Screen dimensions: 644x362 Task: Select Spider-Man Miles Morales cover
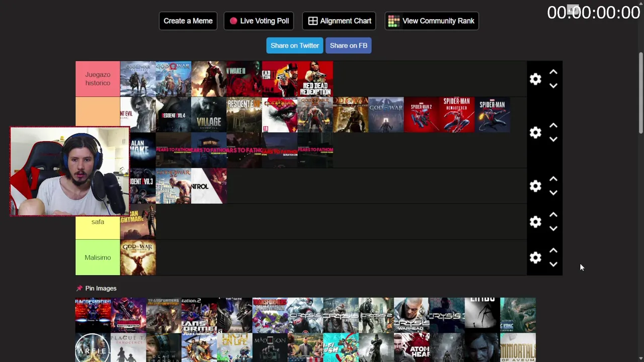tap(492, 115)
